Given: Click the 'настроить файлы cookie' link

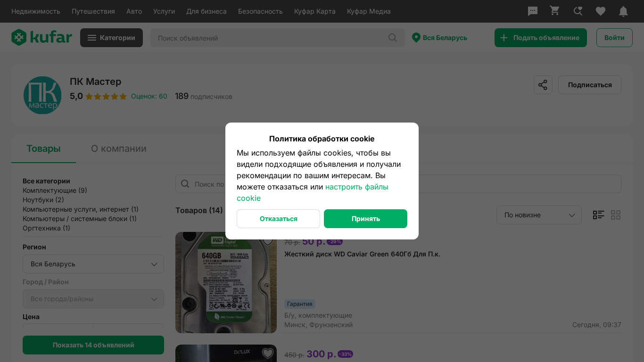Looking at the screenshot, I should point(356,187).
